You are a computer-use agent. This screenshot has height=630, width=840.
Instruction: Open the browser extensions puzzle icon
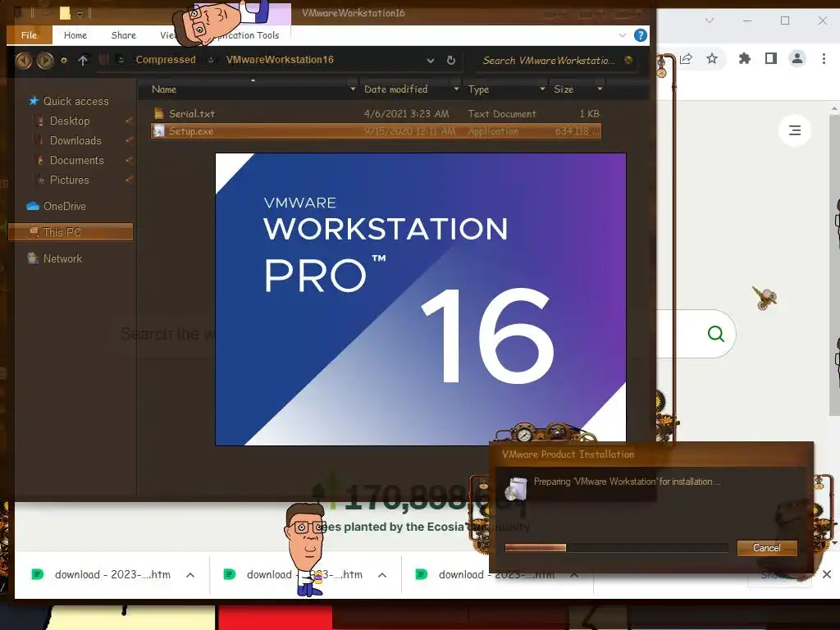pyautogui.click(x=744, y=58)
